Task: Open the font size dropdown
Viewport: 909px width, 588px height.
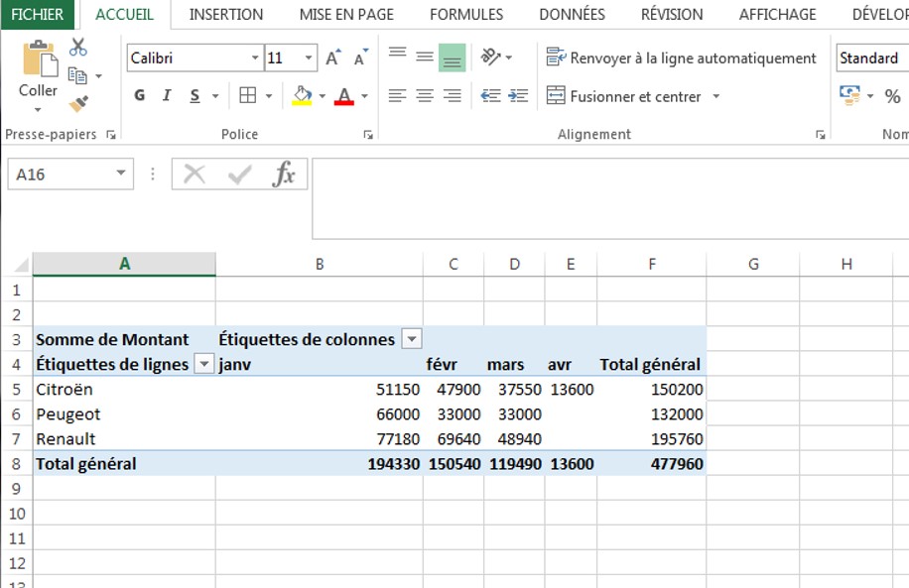Action: pyautogui.click(x=309, y=58)
